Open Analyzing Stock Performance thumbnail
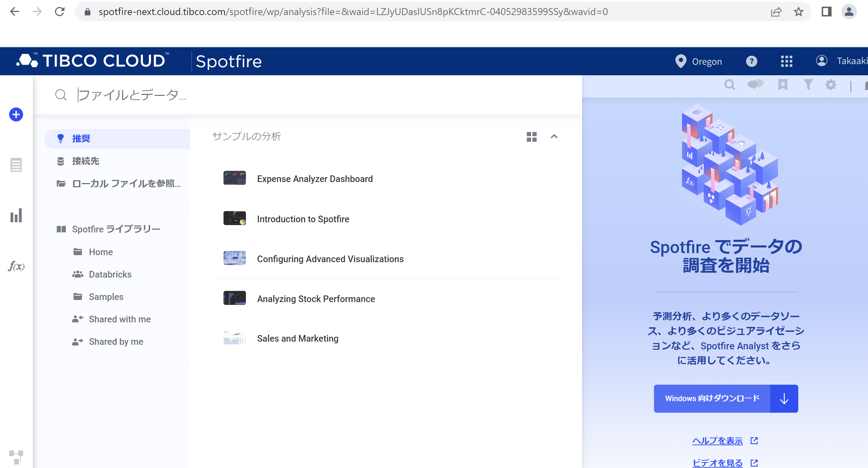This screenshot has width=868, height=468. [x=235, y=298]
